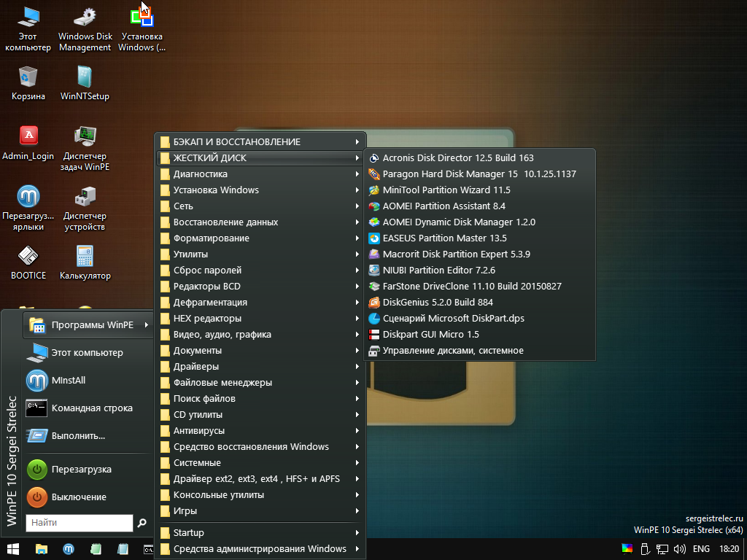The height and width of the screenshot is (560, 747).
Task: Open DiskGenius 5.2.0 icon
Action: point(374,303)
